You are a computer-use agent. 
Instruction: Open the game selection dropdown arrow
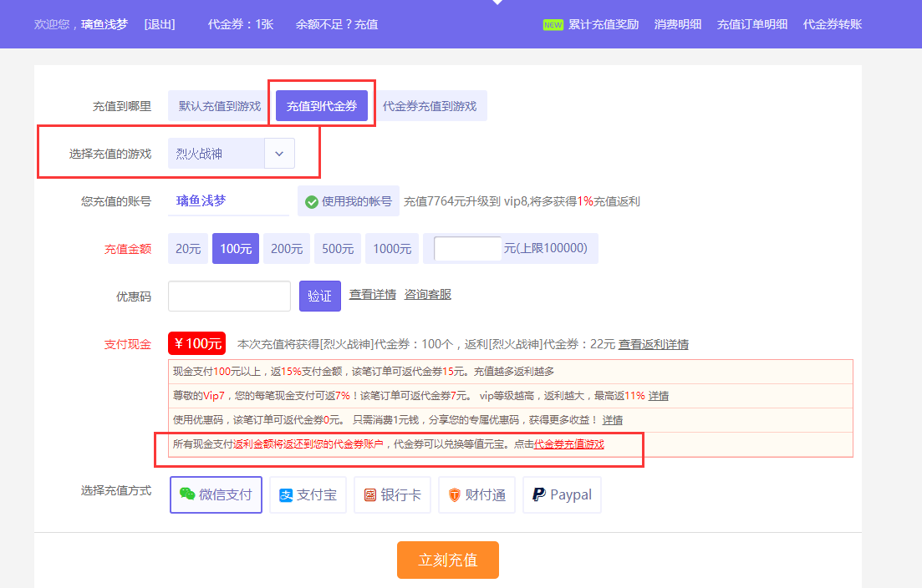click(279, 154)
